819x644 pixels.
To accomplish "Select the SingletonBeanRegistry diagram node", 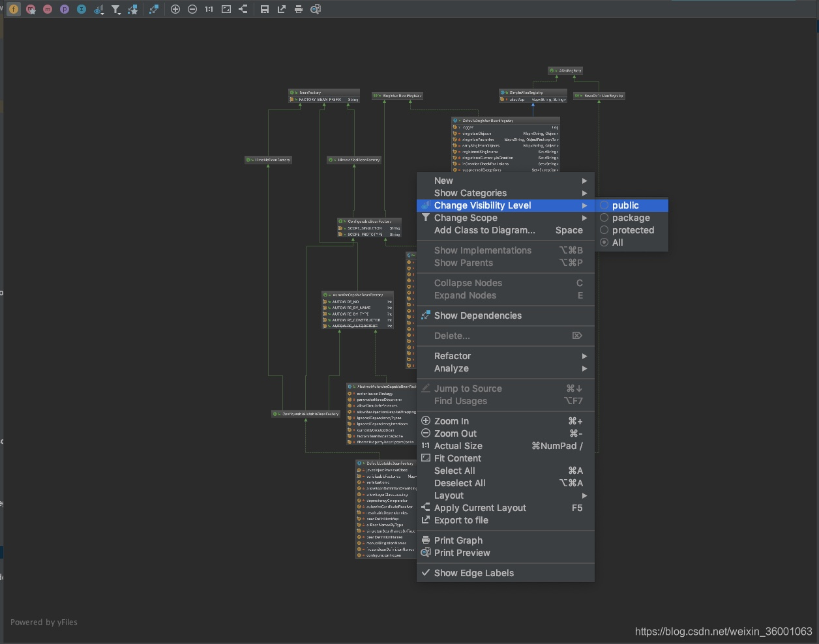I will point(398,96).
